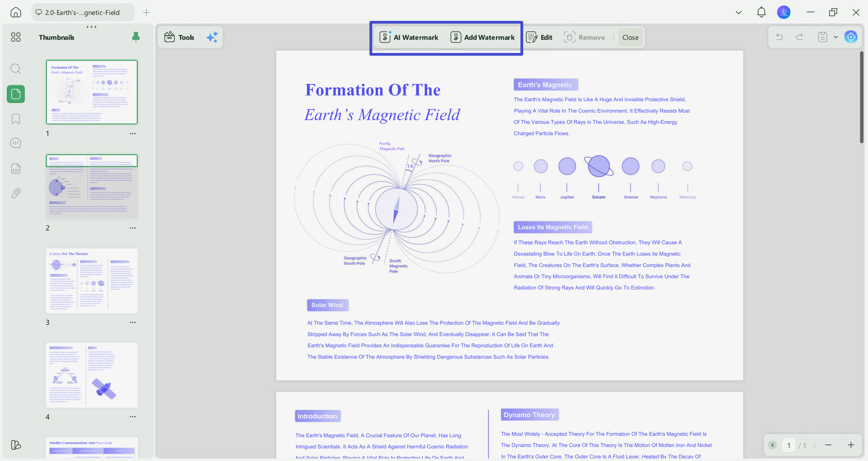868x461 pixels.
Task: Click the Saturn planet graphic
Action: (599, 166)
